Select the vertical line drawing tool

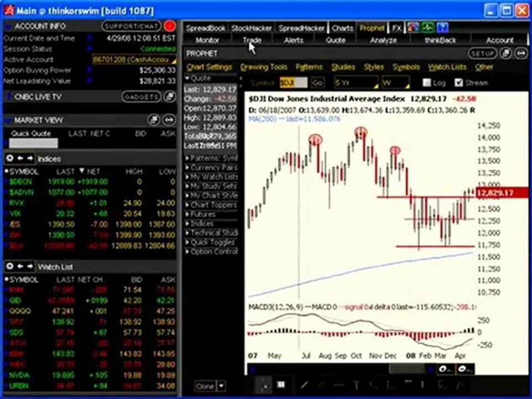click(422, 385)
